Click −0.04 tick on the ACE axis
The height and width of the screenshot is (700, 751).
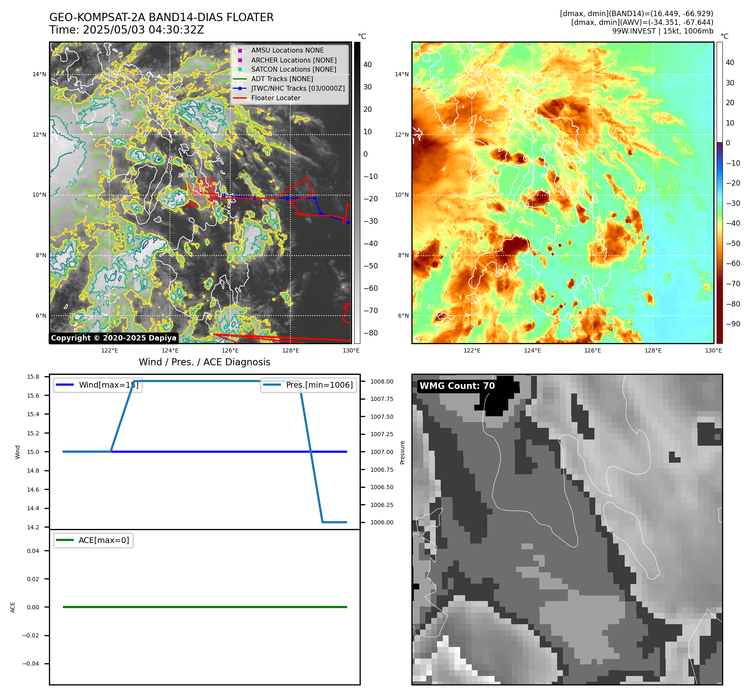(31, 664)
